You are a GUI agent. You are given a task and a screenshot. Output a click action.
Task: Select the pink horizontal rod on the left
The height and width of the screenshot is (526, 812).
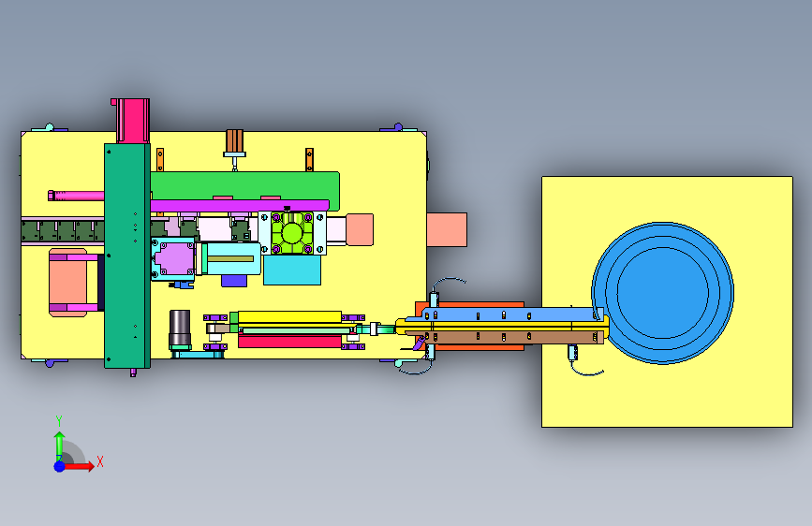[77, 196]
